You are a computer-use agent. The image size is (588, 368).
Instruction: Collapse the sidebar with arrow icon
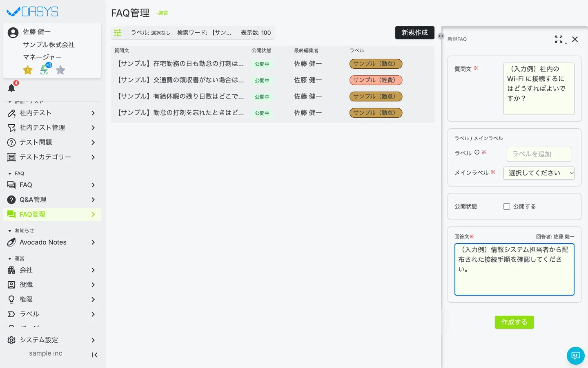(x=95, y=355)
